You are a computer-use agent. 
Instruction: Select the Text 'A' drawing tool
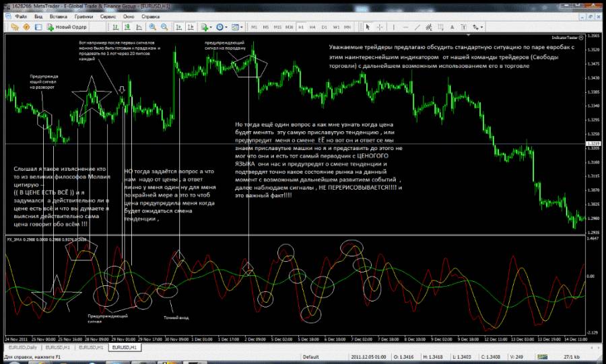[x=450, y=27]
